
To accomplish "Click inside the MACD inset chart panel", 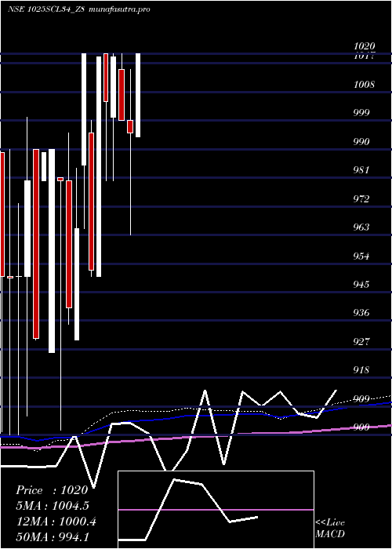I will pos(216,510).
